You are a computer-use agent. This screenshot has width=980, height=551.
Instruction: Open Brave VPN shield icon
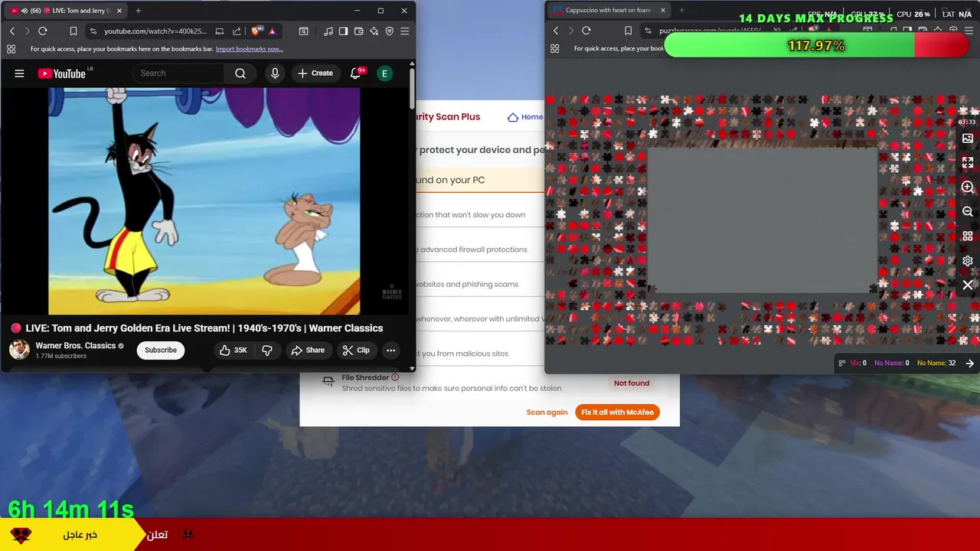(x=389, y=31)
